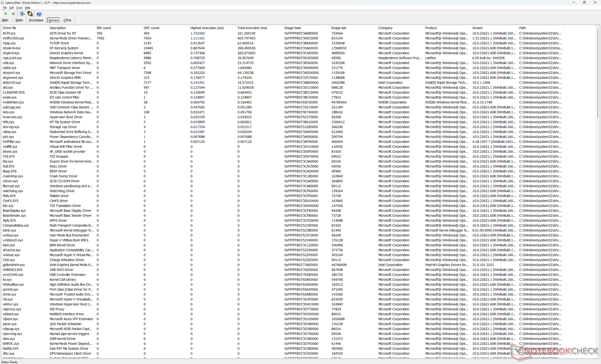The width and height of the screenshot is (601, 364).
Task: Sort by the ISR count column header
Action: pyautogui.click(x=104, y=28)
